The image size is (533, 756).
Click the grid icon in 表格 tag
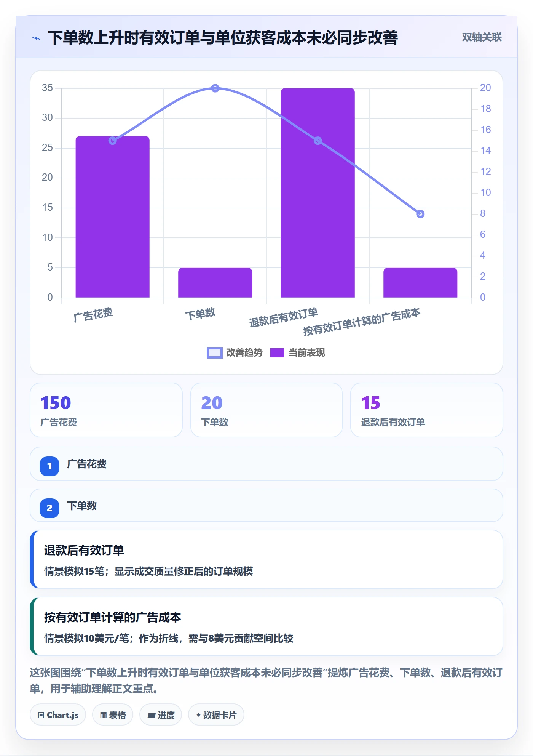click(103, 715)
